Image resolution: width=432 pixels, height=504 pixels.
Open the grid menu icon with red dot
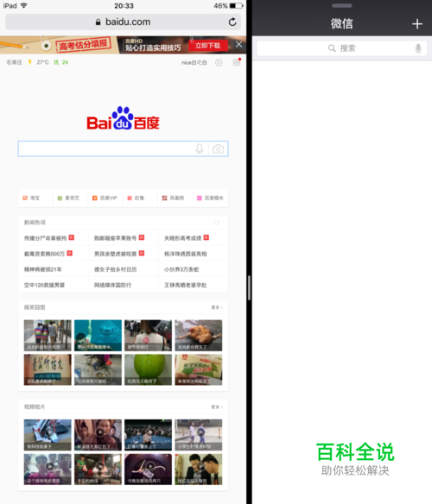[x=237, y=62]
